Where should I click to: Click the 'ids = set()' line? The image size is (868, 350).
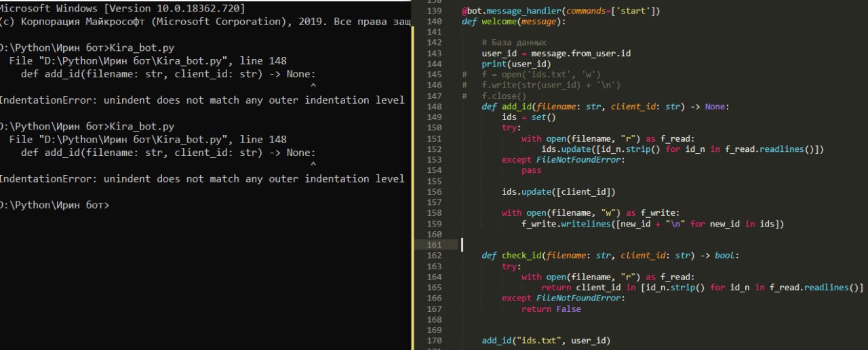(529, 117)
